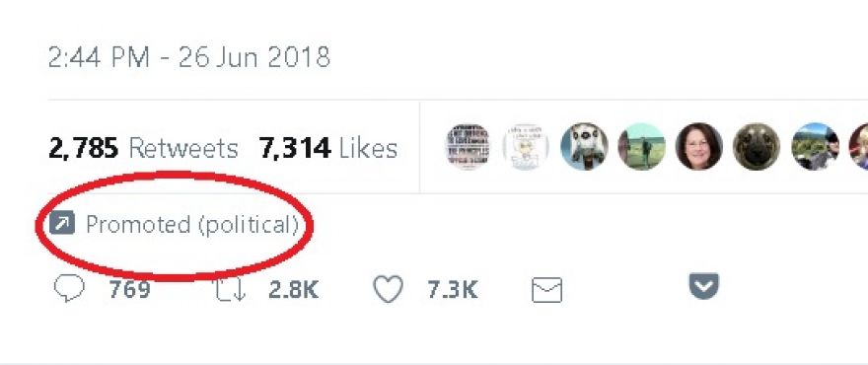The height and width of the screenshot is (365, 868).
Task: Expand the down-chevron more options button
Action: pyautogui.click(x=703, y=286)
